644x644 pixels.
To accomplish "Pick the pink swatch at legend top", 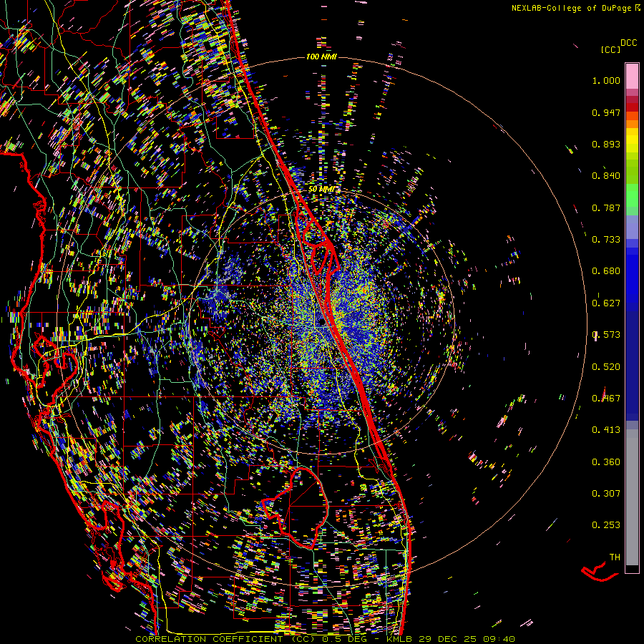I will [632, 76].
